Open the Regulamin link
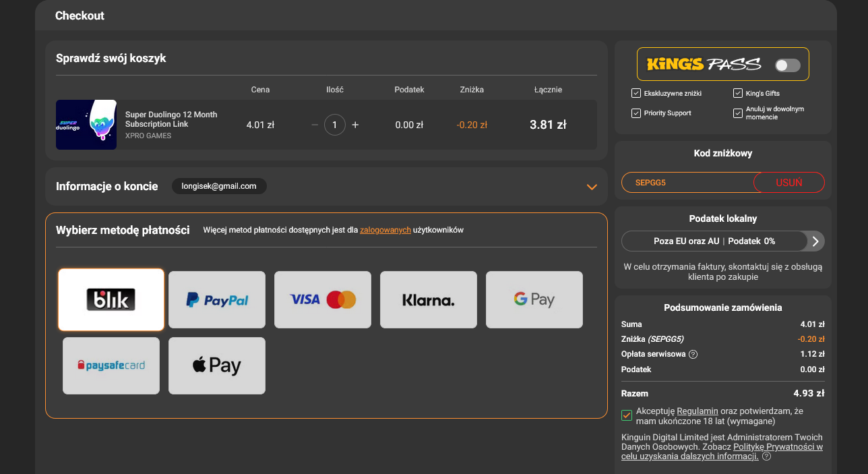Image resolution: width=868 pixels, height=474 pixels. (697, 411)
